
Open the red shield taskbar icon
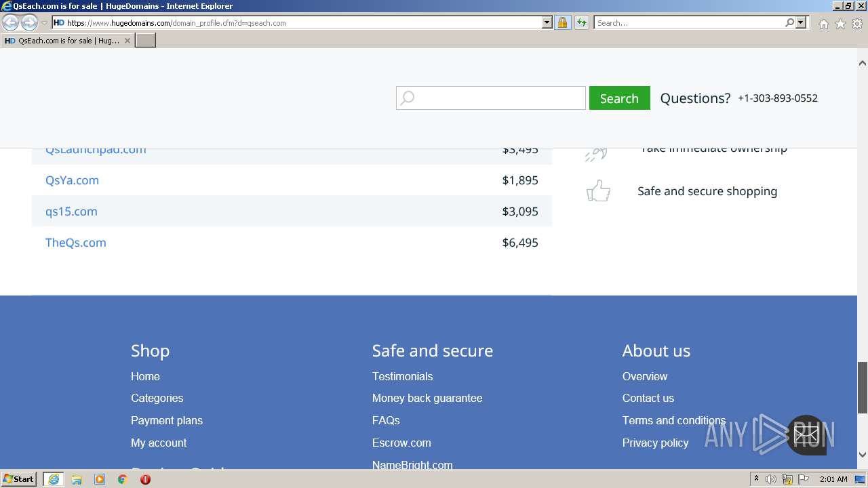click(x=145, y=479)
